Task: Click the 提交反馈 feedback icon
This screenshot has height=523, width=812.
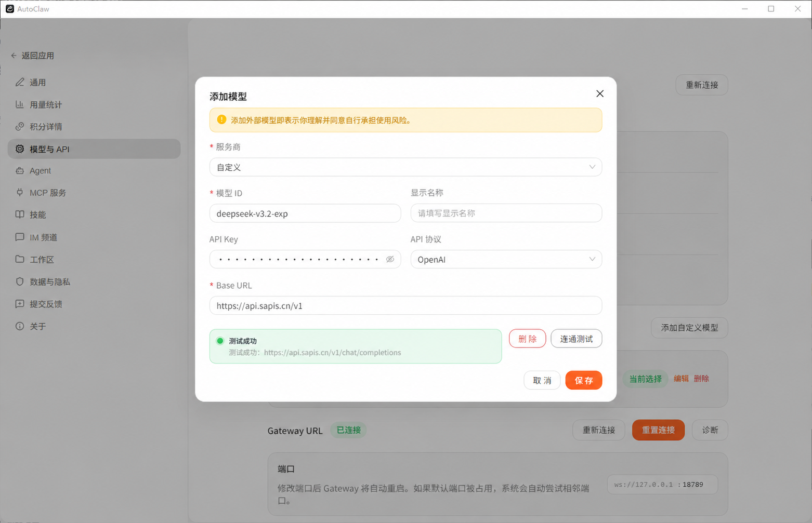Action: pos(20,304)
